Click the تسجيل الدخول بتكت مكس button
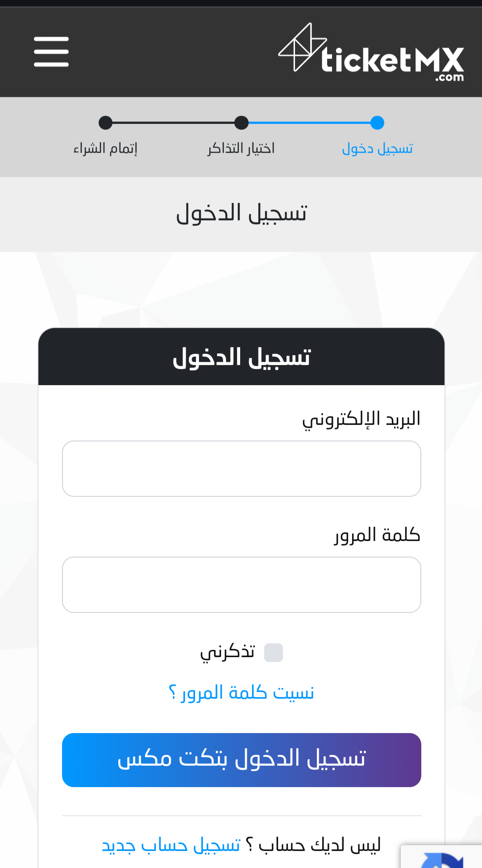 pyautogui.click(x=241, y=760)
